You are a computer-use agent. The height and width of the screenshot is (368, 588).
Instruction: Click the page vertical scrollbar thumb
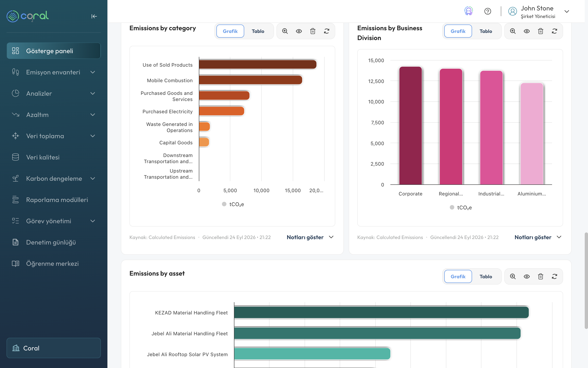click(586, 281)
